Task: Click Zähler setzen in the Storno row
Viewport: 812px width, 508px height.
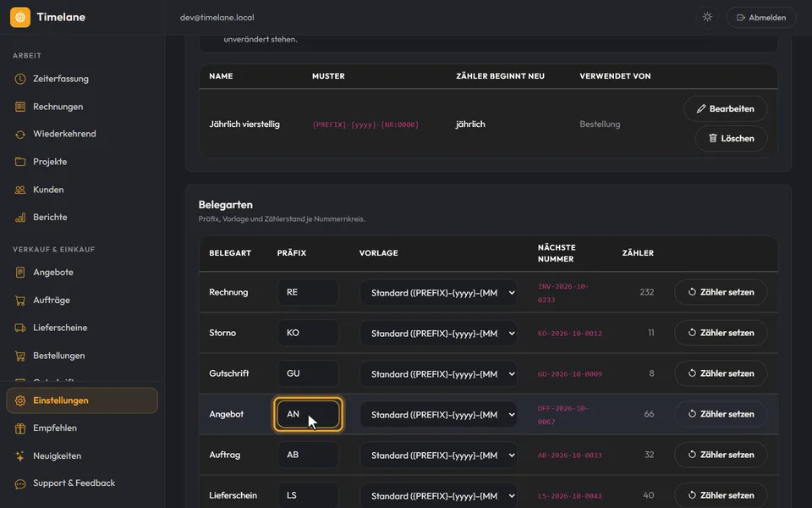Action: point(721,333)
